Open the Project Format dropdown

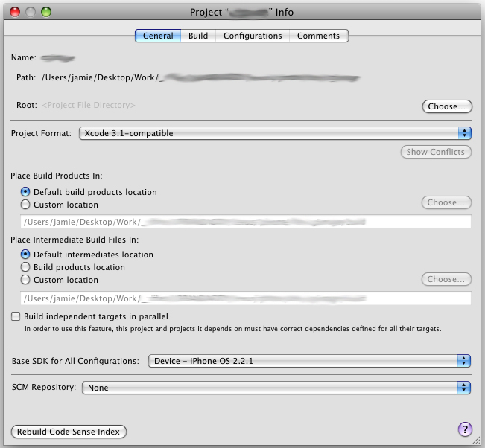click(x=275, y=133)
